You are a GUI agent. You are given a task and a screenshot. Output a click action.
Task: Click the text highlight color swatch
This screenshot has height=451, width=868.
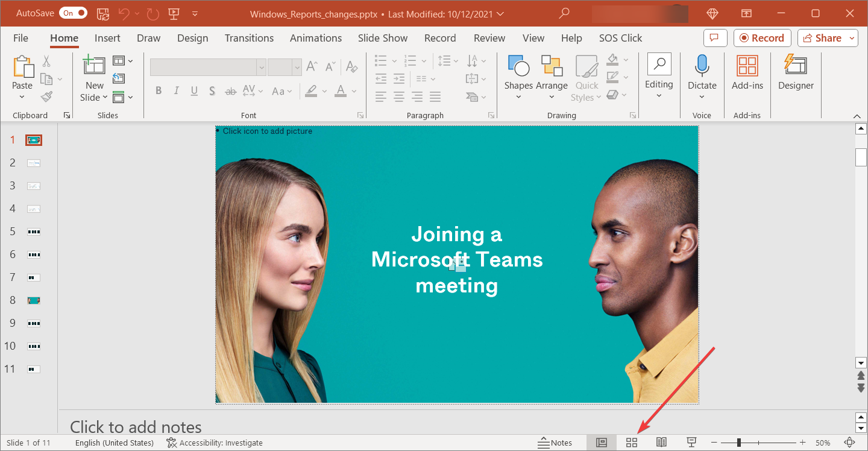(311, 91)
